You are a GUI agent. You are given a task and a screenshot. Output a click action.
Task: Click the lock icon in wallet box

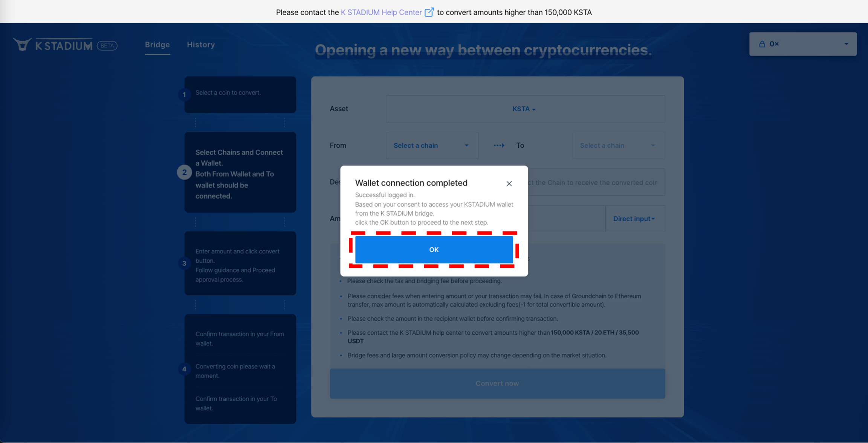762,44
